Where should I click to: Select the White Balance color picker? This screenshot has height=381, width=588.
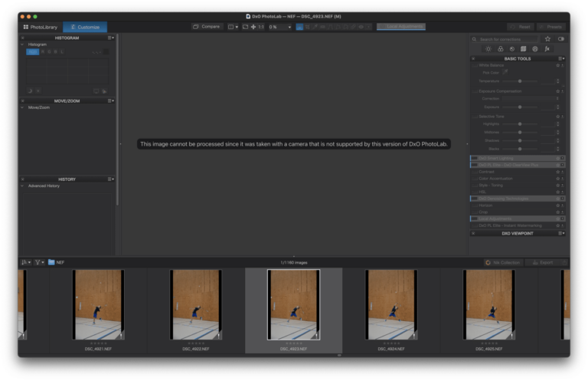pyautogui.click(x=505, y=72)
